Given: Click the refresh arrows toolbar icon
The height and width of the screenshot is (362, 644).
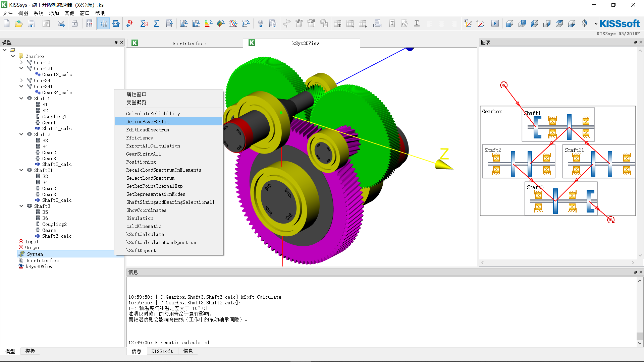Looking at the screenshot, I should tap(116, 23).
